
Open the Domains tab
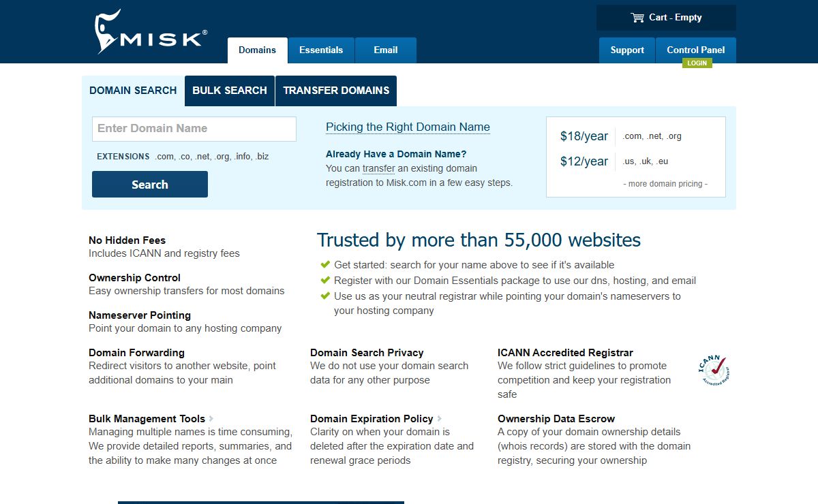(258, 50)
